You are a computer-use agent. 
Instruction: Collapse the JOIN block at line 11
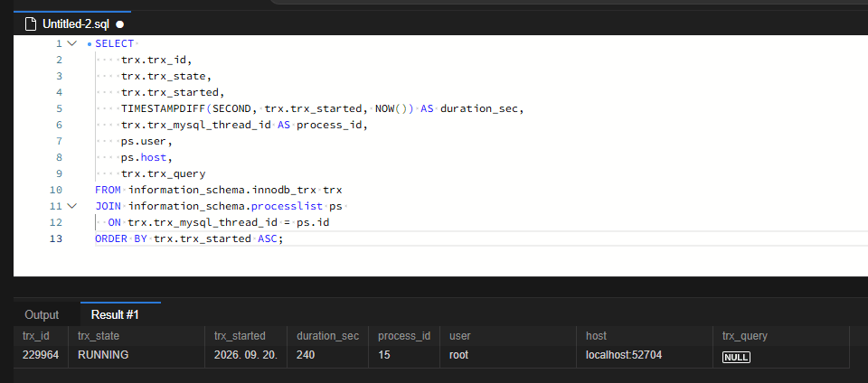(72, 206)
